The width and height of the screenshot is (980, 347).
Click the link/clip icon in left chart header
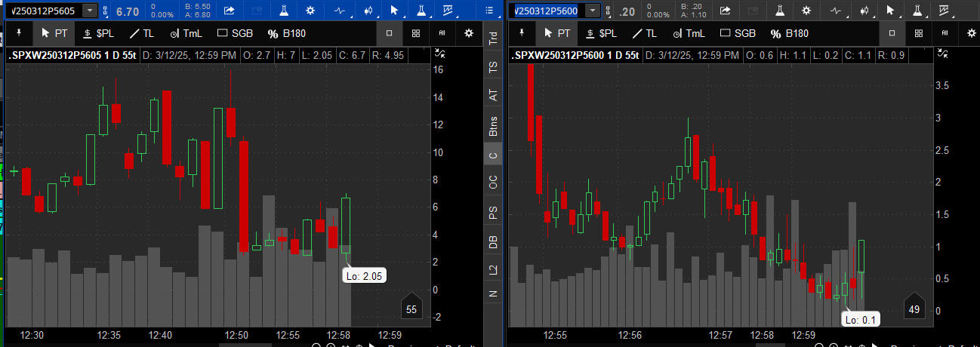coord(105,11)
